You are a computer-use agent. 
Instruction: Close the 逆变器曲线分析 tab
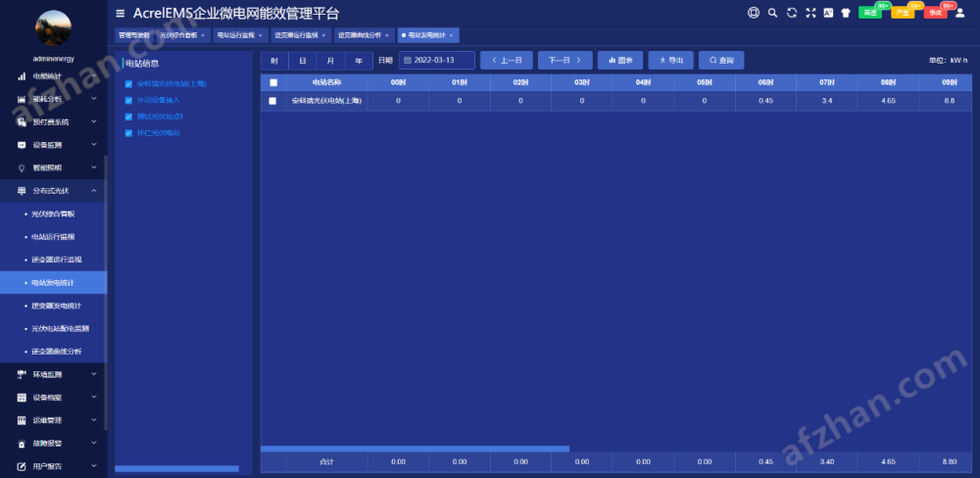(x=387, y=35)
